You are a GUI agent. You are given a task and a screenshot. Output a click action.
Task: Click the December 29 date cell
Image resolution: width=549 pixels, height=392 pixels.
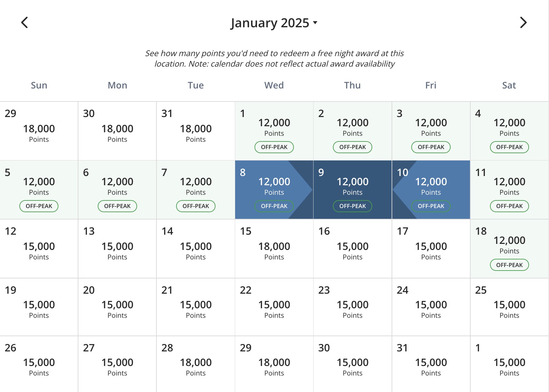(39, 131)
